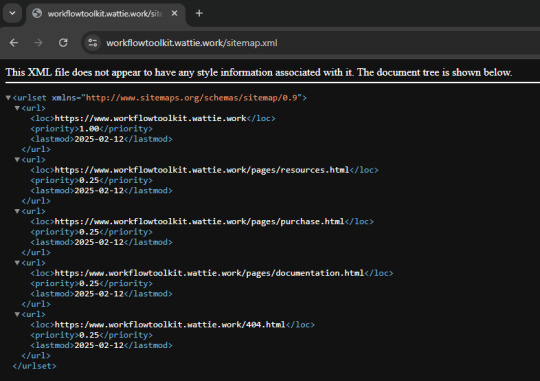This screenshot has height=381, width=540.
Task: Collapse the url node for documentation.html
Action: click(17, 263)
